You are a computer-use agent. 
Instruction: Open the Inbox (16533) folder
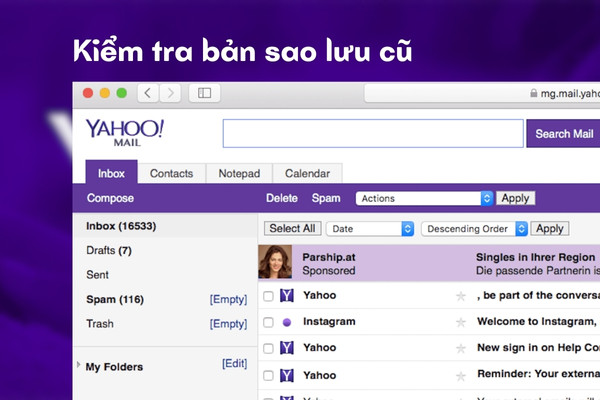point(165,226)
